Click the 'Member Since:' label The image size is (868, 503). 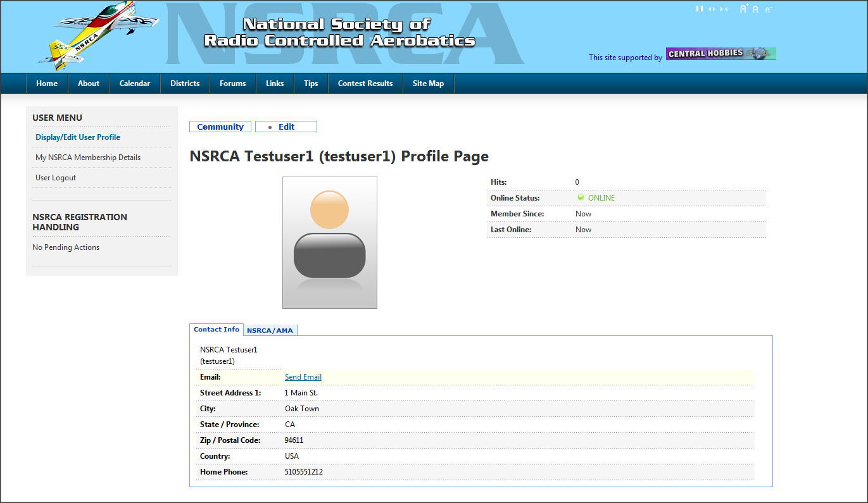[517, 214]
